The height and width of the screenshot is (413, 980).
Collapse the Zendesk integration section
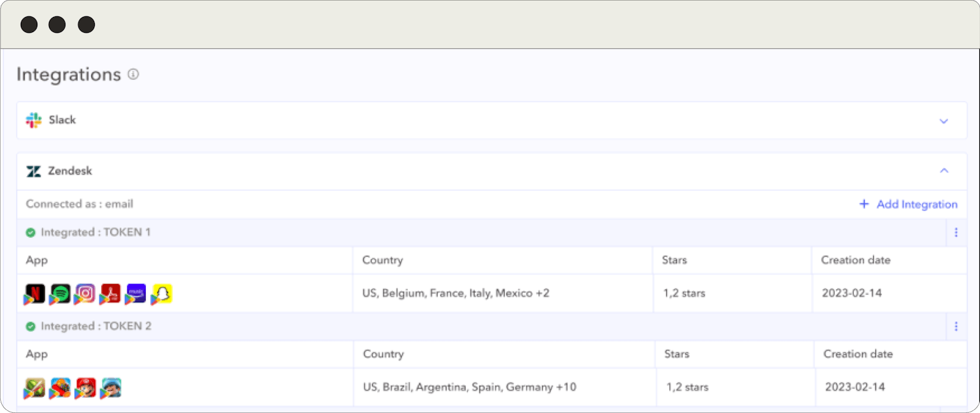pos(943,171)
